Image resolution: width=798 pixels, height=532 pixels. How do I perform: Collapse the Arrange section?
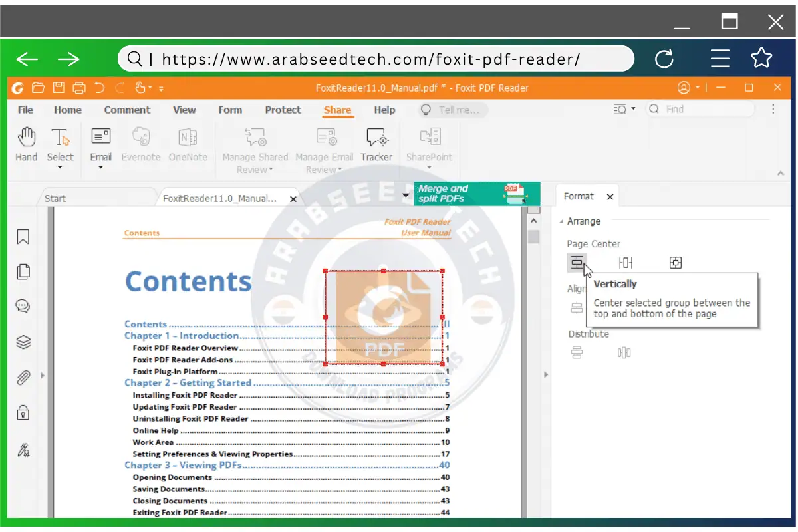[561, 221]
